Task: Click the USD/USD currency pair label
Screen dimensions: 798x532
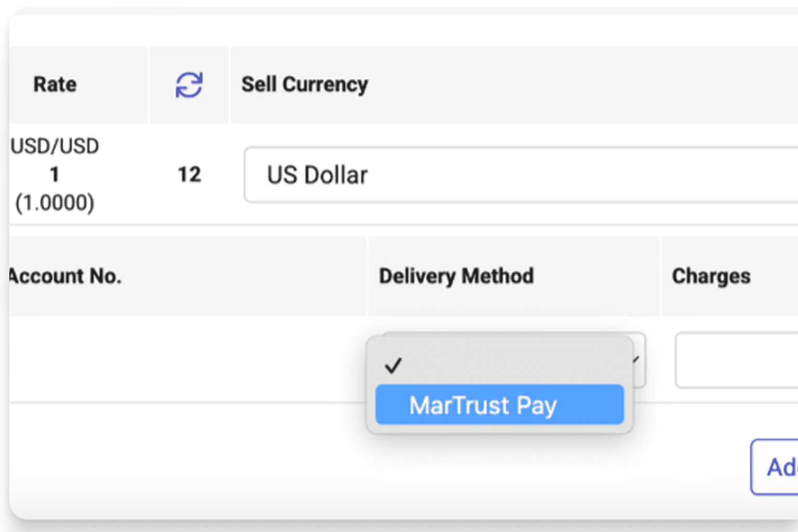Action: click(55, 147)
